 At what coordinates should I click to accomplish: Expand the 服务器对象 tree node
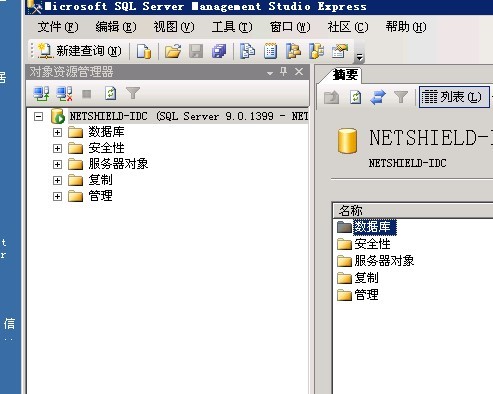coord(57,164)
